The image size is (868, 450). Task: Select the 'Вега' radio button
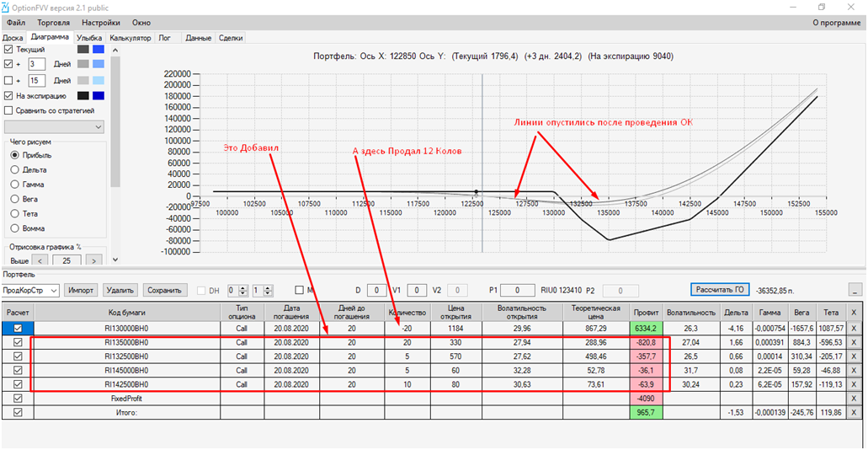[x=15, y=199]
